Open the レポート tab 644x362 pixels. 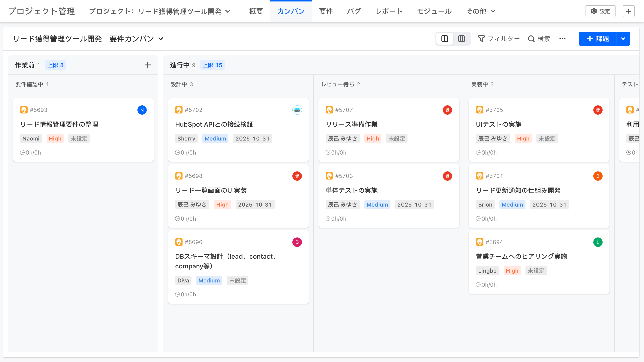(389, 11)
